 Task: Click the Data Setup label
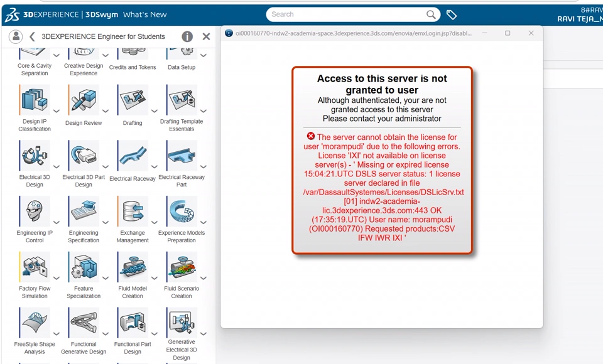coord(182,67)
